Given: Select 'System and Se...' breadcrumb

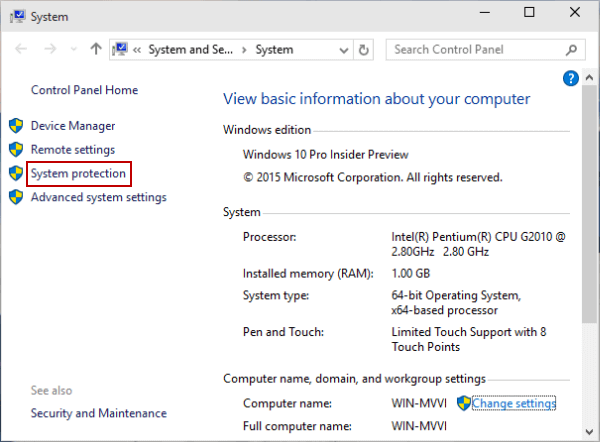Looking at the screenshot, I should click(191, 49).
